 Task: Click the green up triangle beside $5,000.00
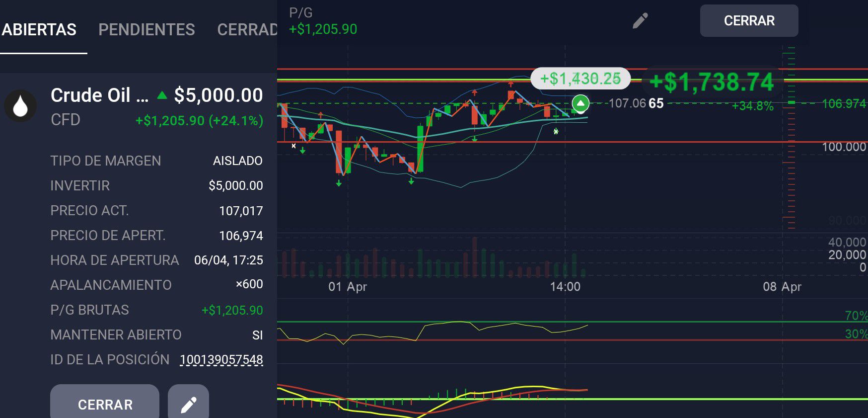click(162, 95)
